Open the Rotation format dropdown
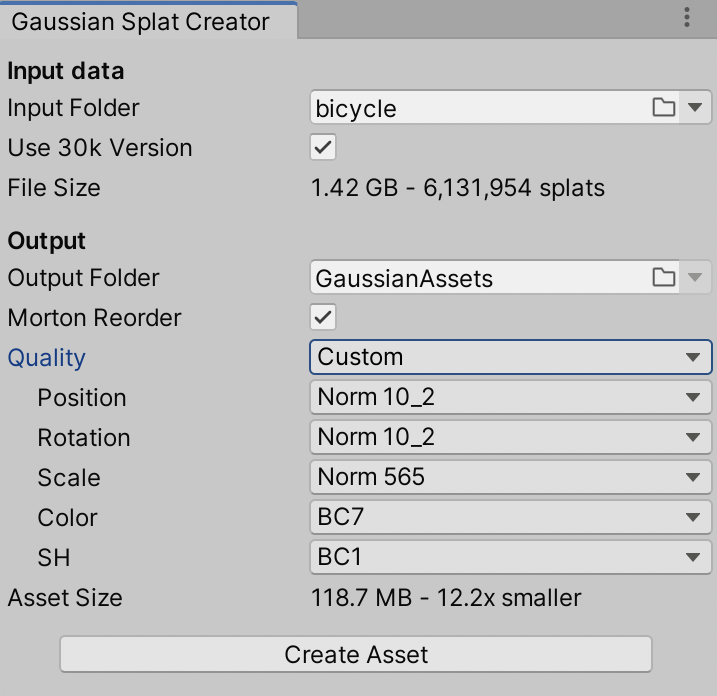 pyautogui.click(x=511, y=437)
